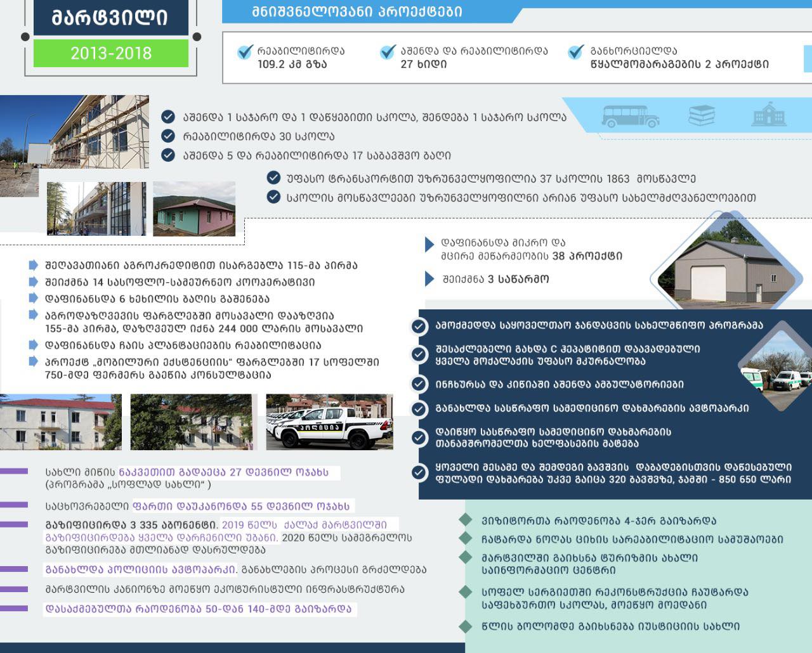Expand arrow beside შეიქმნა 14 სასოფლო-სამეურნეო კოოპერატივი
Screen dimensions: 812x653
(34, 282)
